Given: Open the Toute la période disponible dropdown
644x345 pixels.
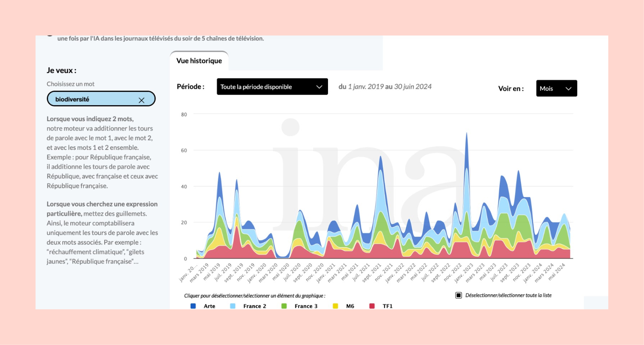Looking at the screenshot, I should 272,87.
